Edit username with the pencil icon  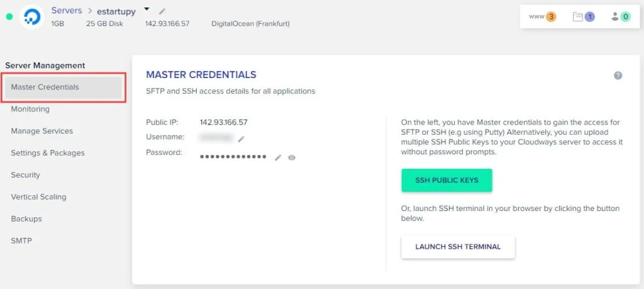point(241,139)
